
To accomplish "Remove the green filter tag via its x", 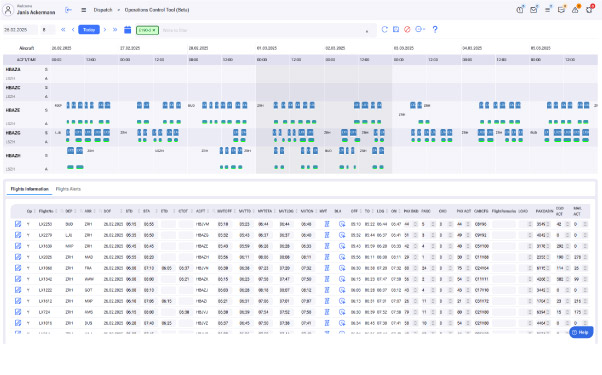I will (x=154, y=30).
